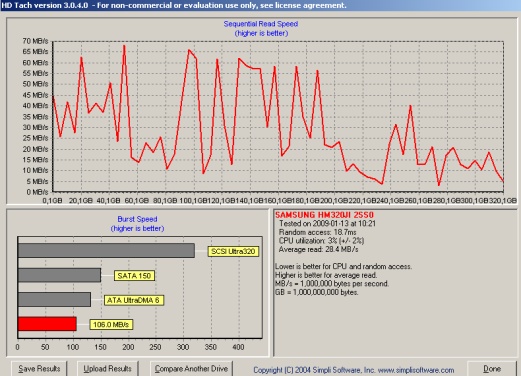Select 'Lower is better for CPU' note
Image resolution: width=521 pixels, height=376 pixels.
[x=343, y=266]
